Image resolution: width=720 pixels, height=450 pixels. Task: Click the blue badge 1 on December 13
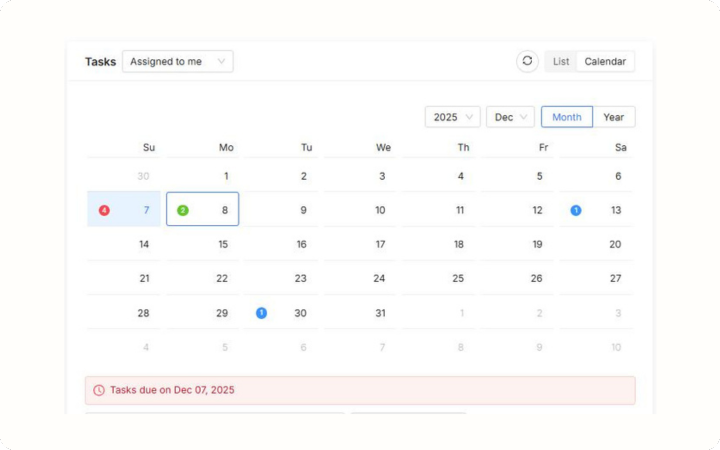(x=576, y=210)
